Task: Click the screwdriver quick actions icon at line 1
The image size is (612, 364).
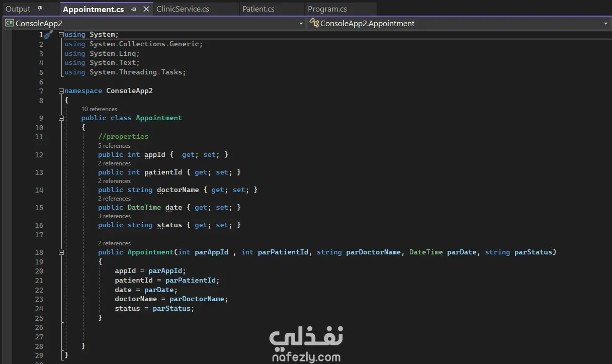Action: (x=48, y=35)
